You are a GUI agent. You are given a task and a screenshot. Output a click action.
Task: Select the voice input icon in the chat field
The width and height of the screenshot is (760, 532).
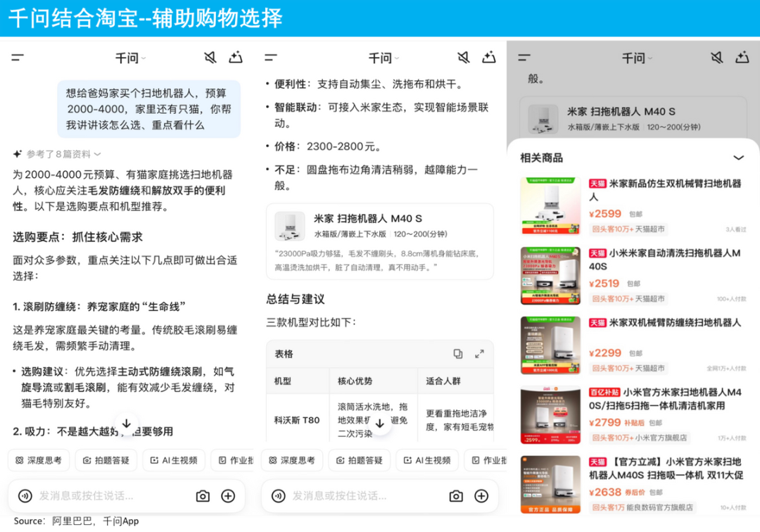click(25, 496)
